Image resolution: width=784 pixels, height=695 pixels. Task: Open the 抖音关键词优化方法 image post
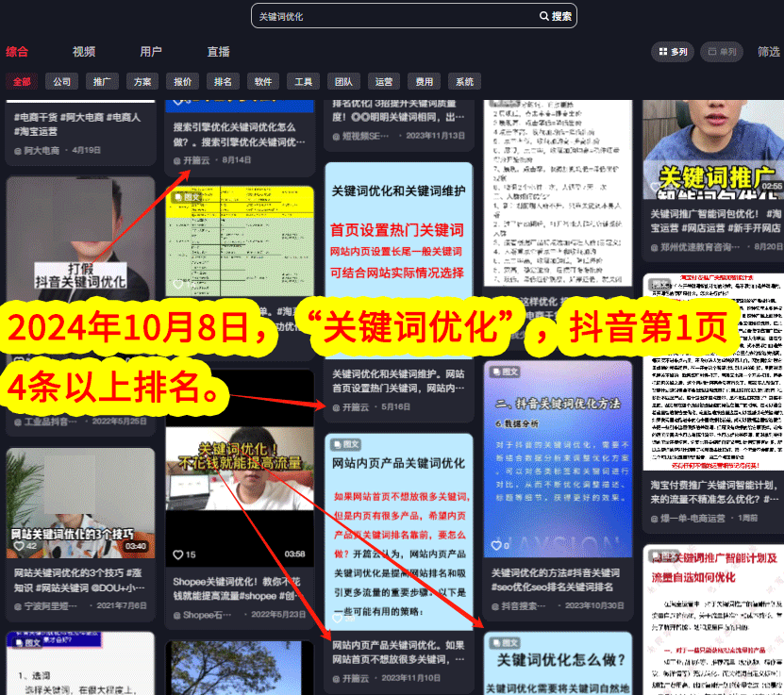pos(558,459)
